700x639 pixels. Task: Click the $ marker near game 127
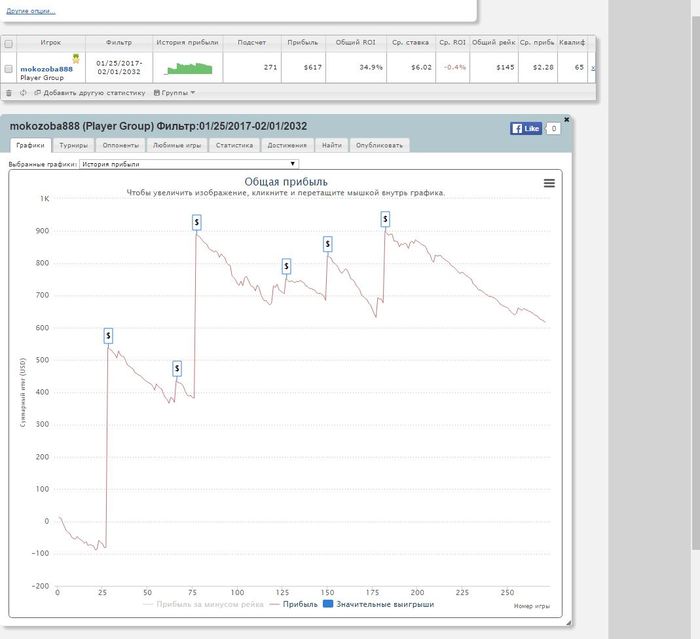(x=286, y=267)
